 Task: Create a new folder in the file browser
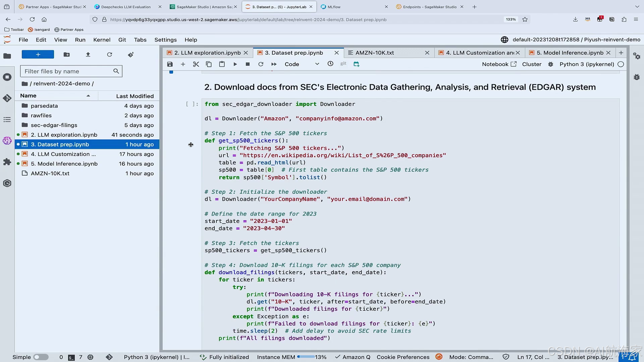pos(66,54)
